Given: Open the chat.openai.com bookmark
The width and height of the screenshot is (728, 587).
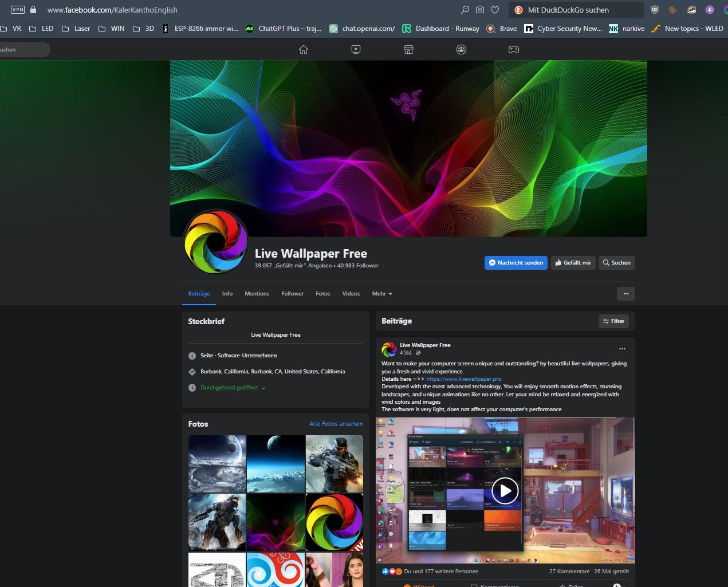Looking at the screenshot, I should pos(362,28).
